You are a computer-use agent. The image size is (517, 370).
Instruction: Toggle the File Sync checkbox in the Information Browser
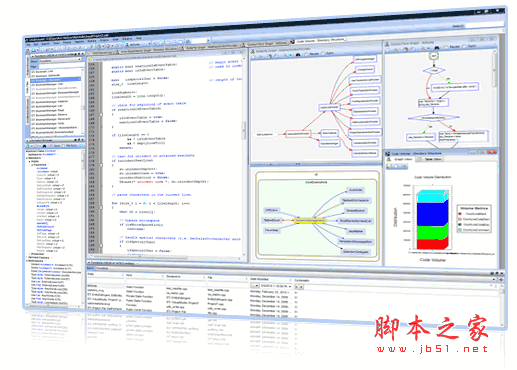pyautogui.click(x=64, y=146)
